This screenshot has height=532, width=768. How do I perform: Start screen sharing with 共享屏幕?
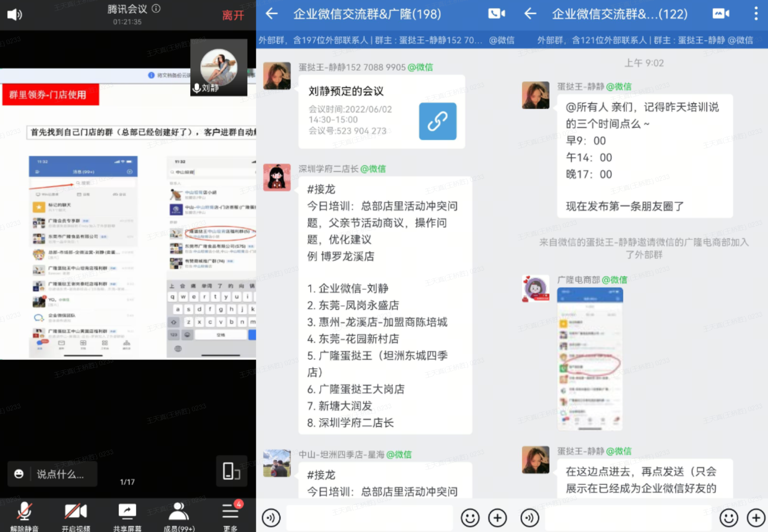coord(127,516)
